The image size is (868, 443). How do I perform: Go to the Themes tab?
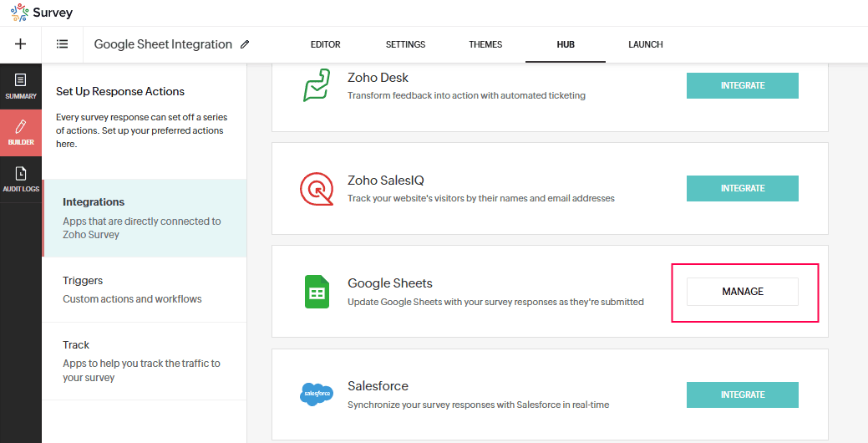pyautogui.click(x=485, y=44)
